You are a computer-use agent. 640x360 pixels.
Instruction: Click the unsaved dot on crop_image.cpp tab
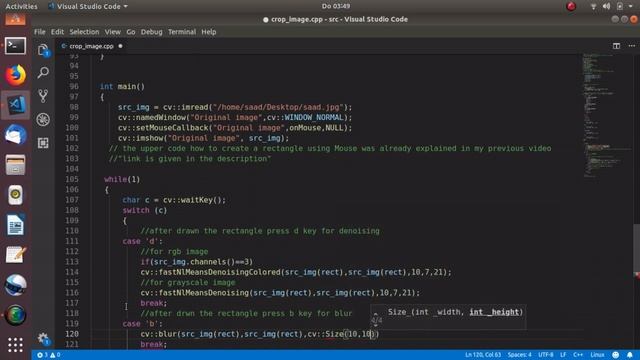(120, 46)
